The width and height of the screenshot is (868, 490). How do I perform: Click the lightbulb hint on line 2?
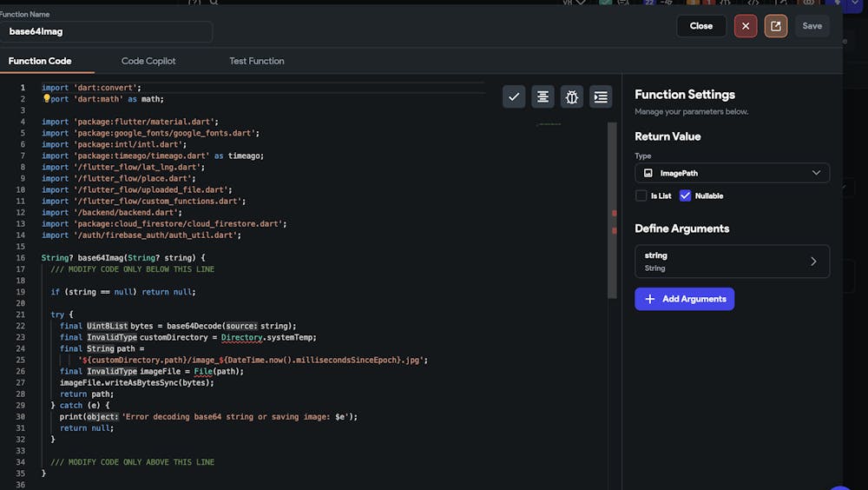coord(47,99)
